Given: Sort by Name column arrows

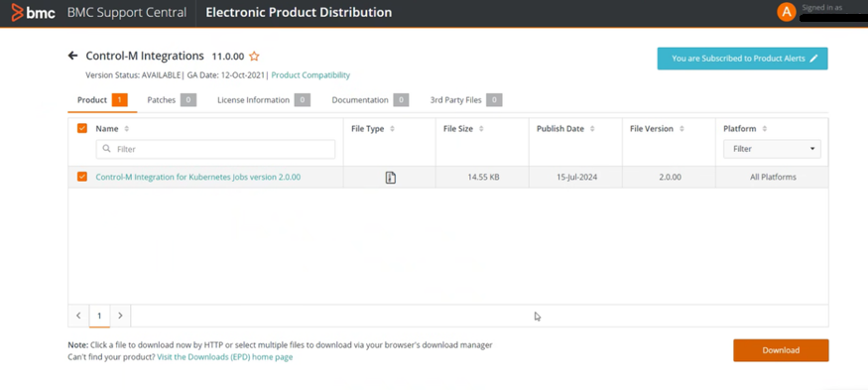Looking at the screenshot, I should (x=127, y=129).
